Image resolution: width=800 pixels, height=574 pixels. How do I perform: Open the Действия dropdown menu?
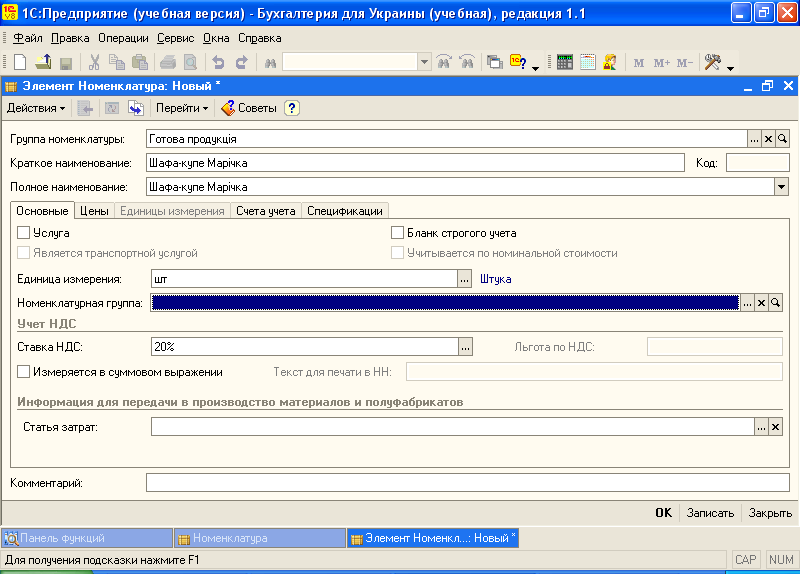click(x=36, y=108)
